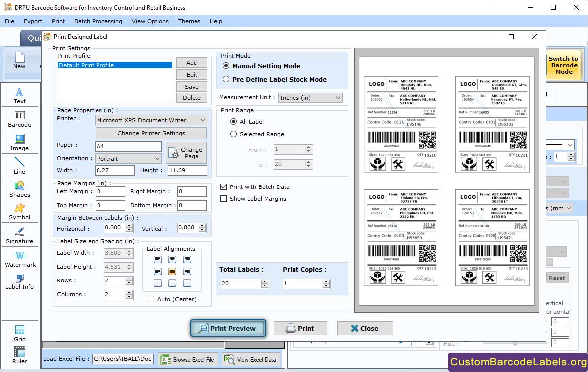Click Delete print profile button
This screenshot has height=372, width=588.
tap(192, 98)
